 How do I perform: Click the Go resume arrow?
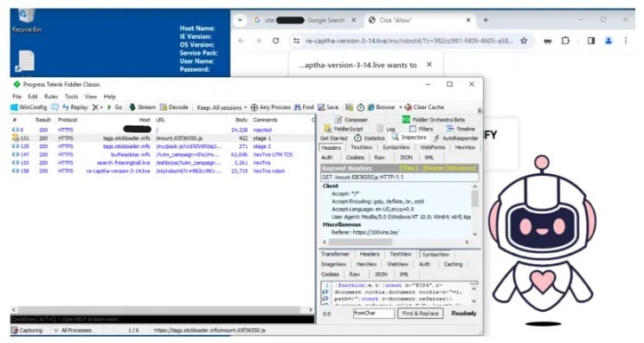[115, 107]
